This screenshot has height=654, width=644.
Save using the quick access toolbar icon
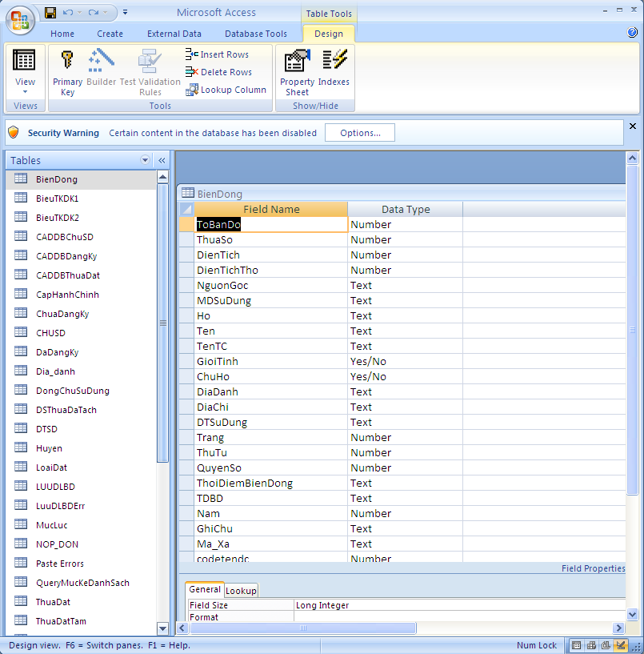click(50, 13)
